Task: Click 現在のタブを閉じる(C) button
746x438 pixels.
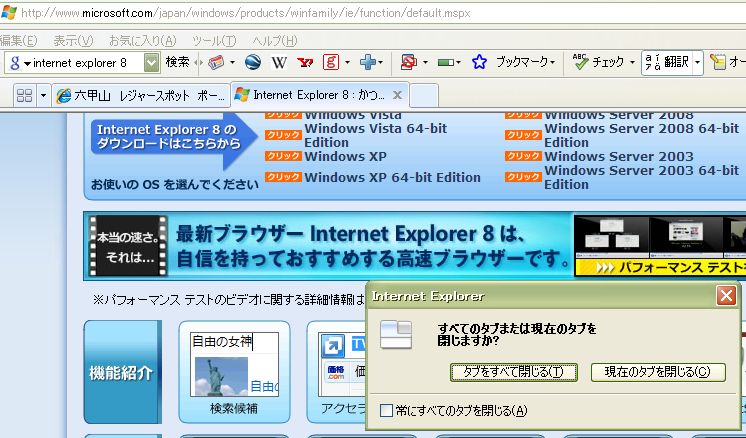Action: (658, 372)
